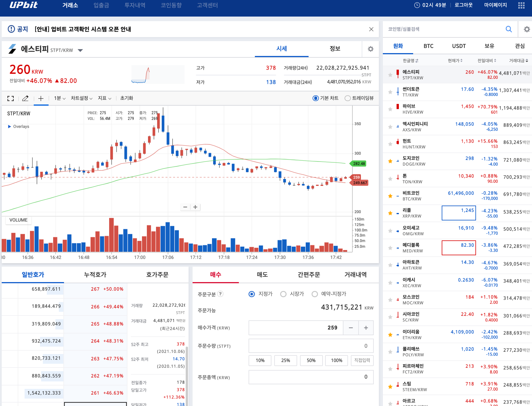Image resolution: width=532 pixels, height=406 pixels.
Task: Select 지정가 order type
Action: (252, 294)
